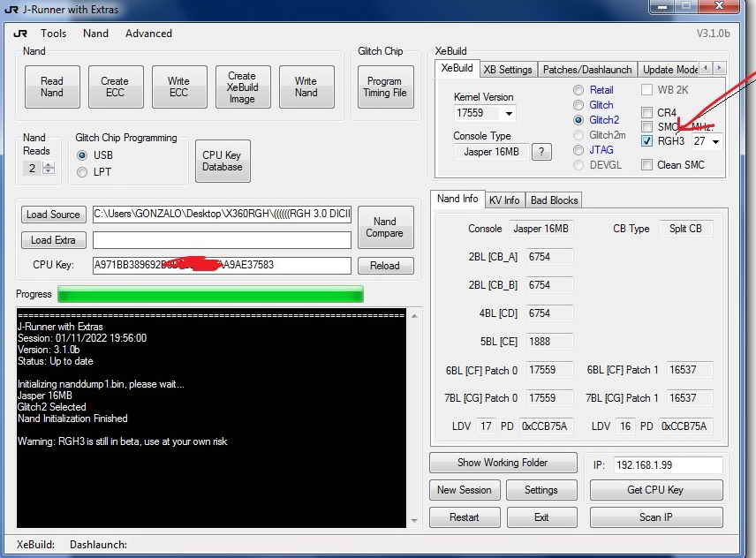Switch to the Bad Blocks tab
The image size is (756, 558).
[x=554, y=200]
